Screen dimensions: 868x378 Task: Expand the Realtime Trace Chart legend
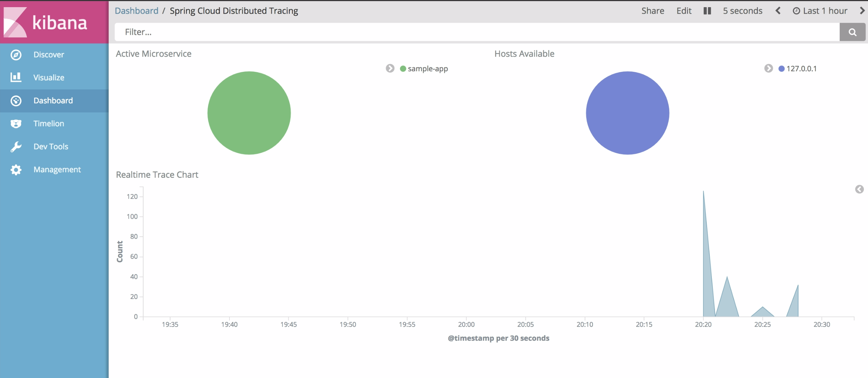point(859,189)
